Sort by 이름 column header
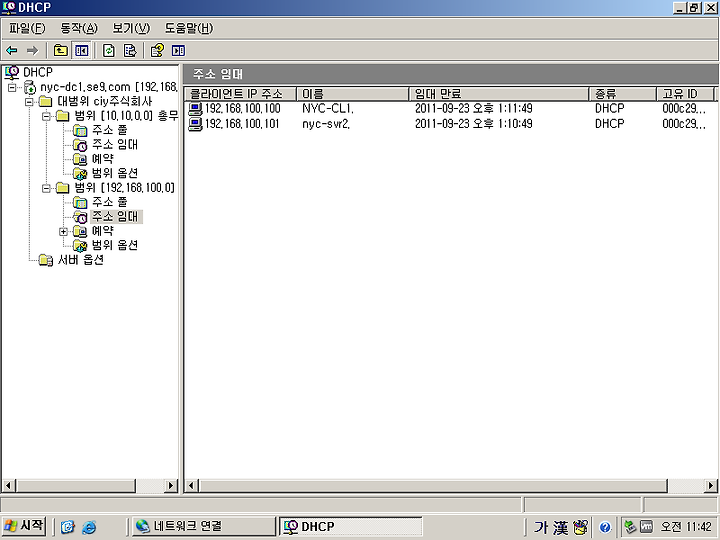 coord(353,94)
